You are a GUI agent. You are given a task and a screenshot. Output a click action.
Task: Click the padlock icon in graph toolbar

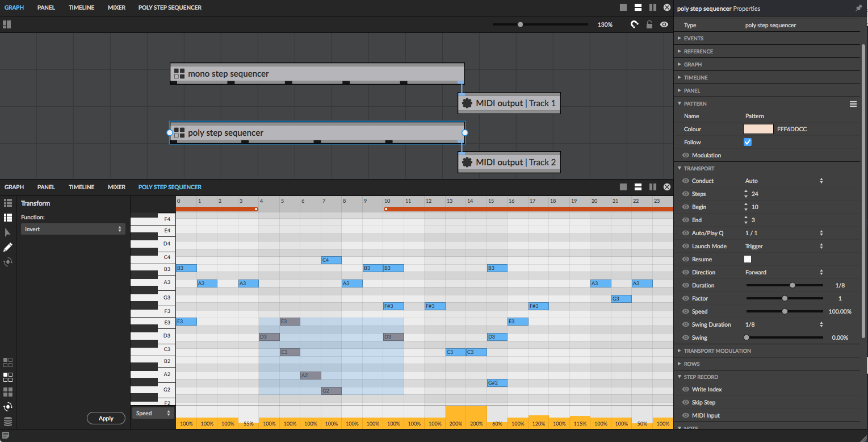pyautogui.click(x=649, y=24)
